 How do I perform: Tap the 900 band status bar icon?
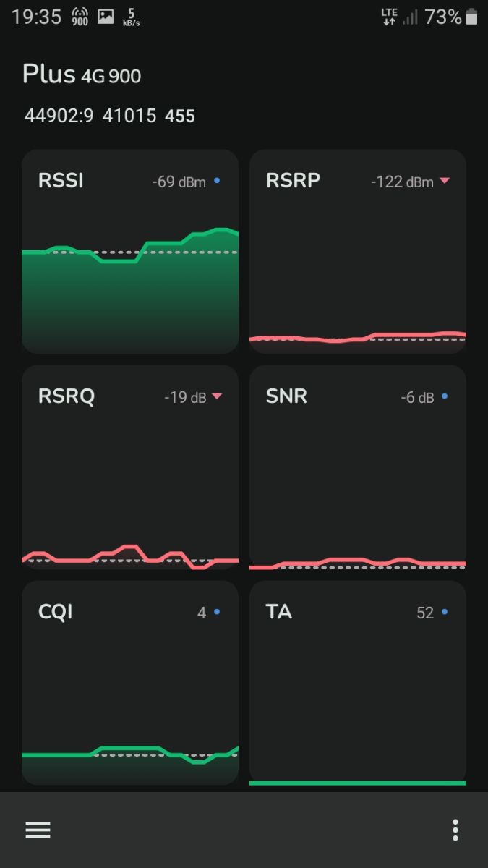[x=80, y=17]
